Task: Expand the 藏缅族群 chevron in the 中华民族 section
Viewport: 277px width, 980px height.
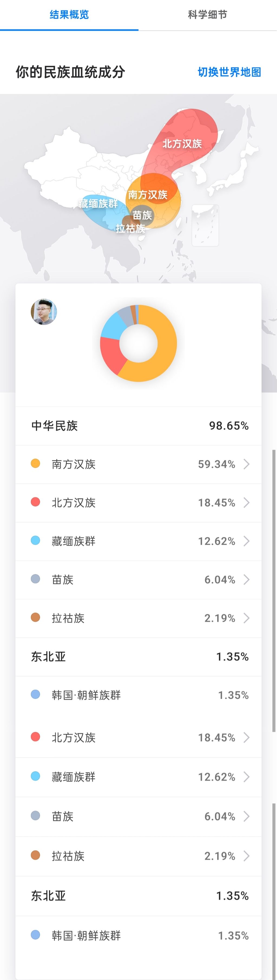Action: (x=246, y=541)
